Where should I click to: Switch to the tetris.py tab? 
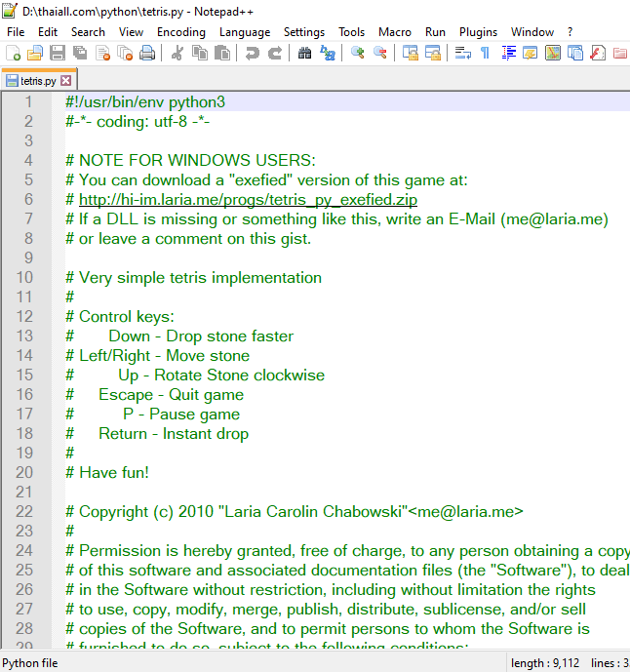[x=37, y=81]
